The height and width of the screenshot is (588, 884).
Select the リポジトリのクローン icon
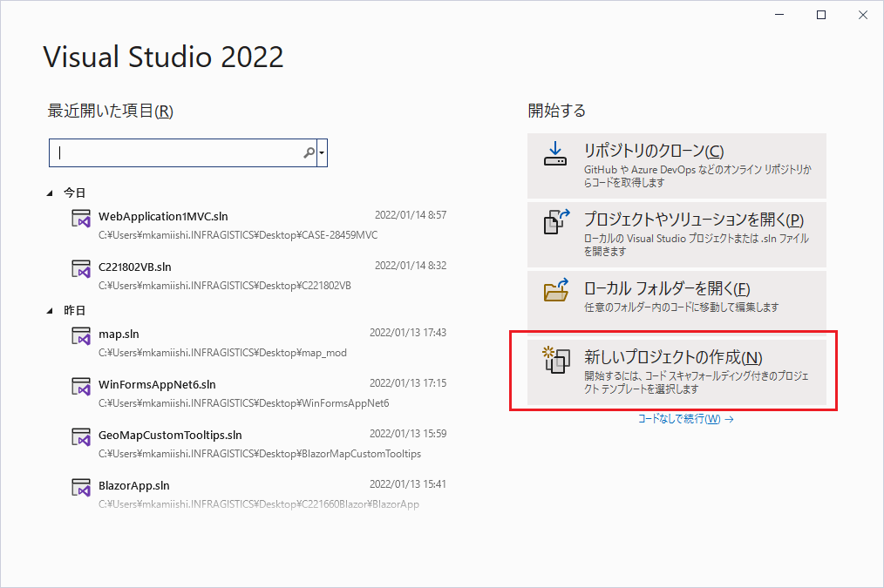[x=555, y=153]
